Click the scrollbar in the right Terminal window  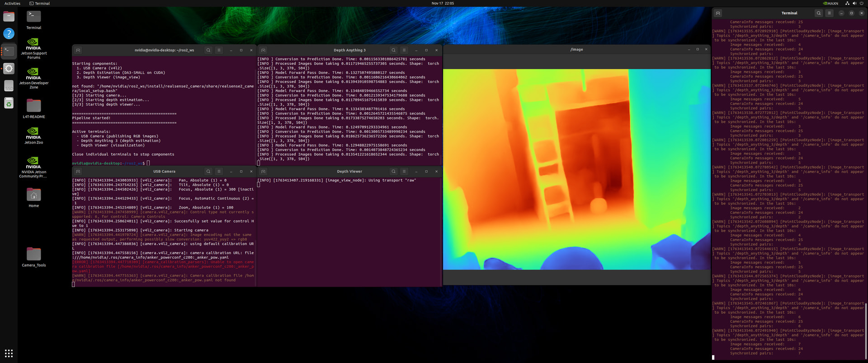(866, 332)
